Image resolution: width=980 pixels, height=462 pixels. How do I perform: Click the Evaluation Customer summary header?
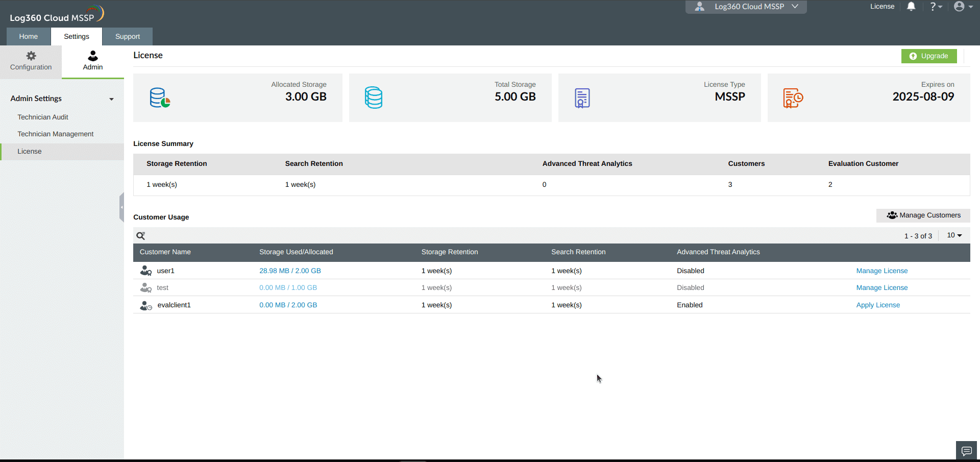pos(863,164)
